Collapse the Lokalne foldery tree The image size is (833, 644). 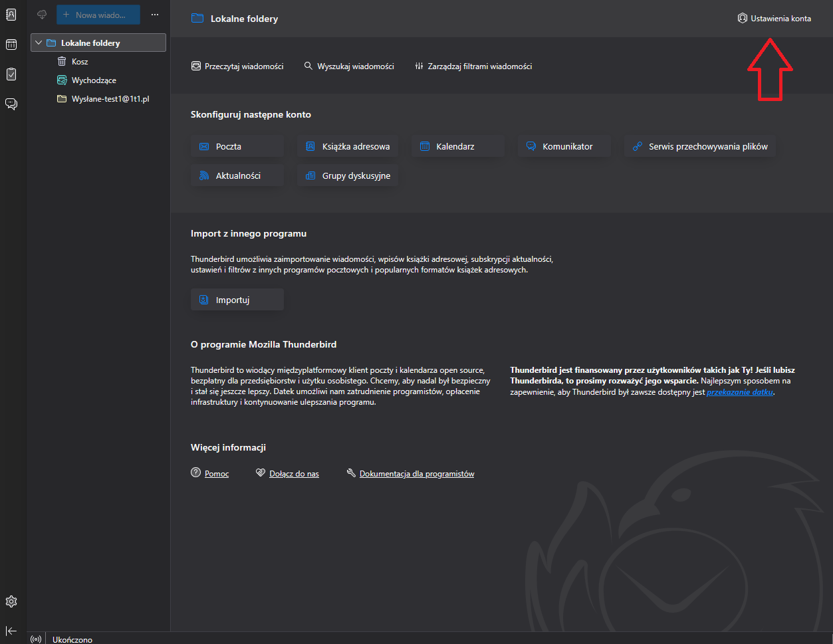click(38, 43)
